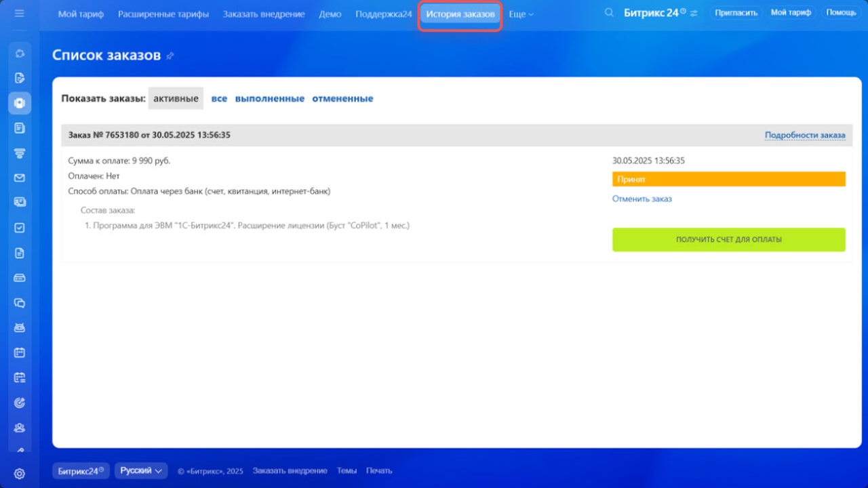868x488 pixels.
Task: Click the Способ оплаты line
Action: [199, 191]
